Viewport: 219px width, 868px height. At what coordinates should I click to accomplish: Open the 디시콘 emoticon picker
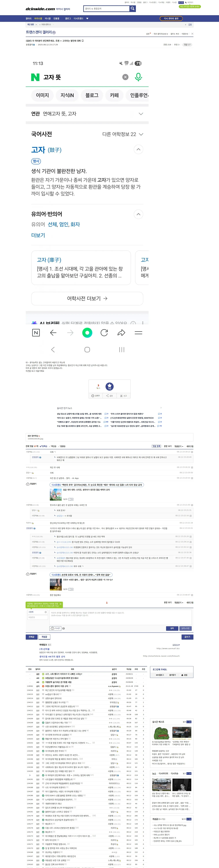click(x=55, y=628)
